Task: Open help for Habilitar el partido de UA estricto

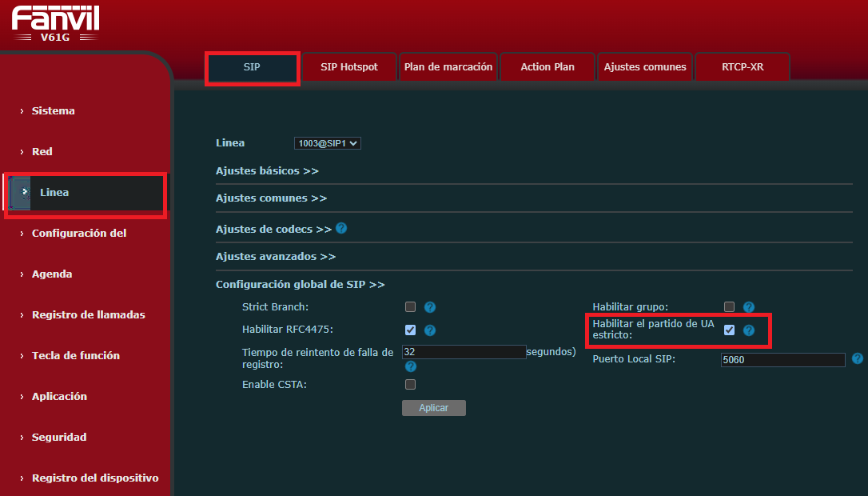Action: (748, 330)
